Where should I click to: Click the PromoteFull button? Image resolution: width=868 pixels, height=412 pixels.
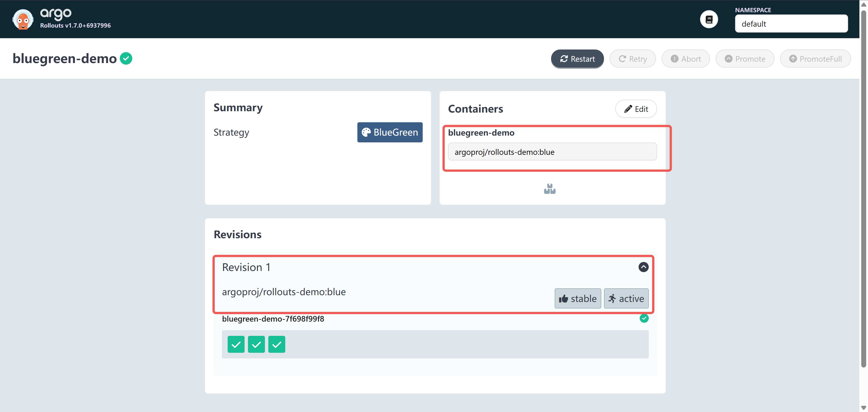coord(815,59)
